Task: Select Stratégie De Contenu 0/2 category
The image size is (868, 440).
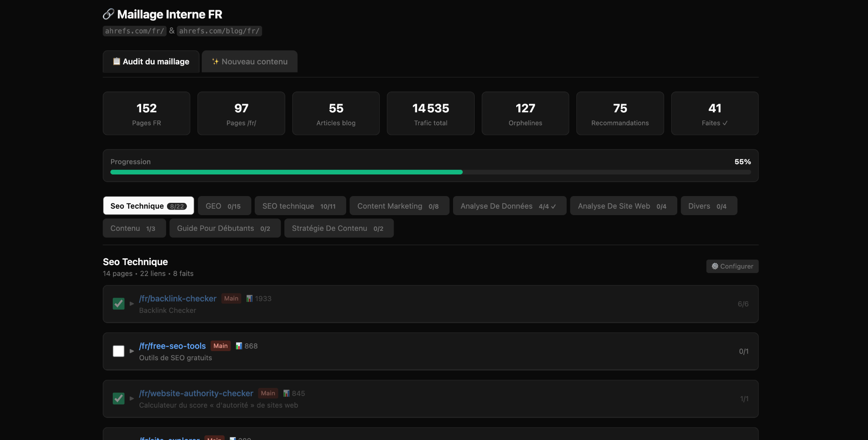Action: coord(339,228)
